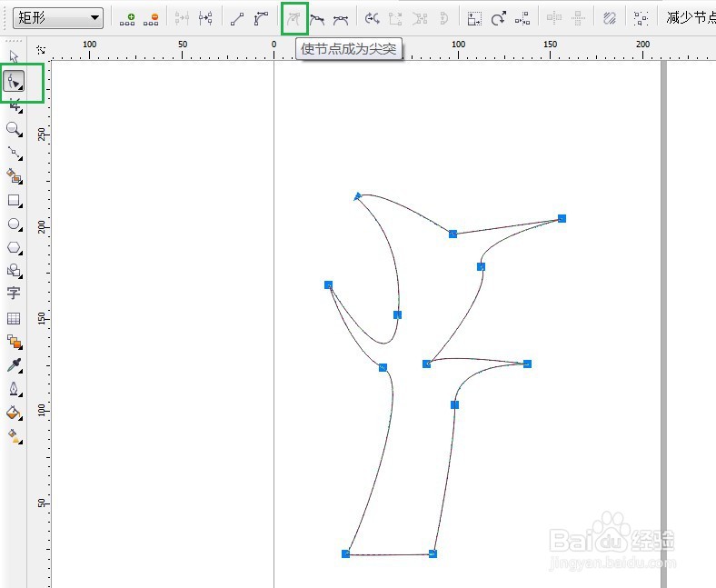Screen dimensions: 716x588
Task: Click the Join Two Nodes icon
Action: point(182,19)
